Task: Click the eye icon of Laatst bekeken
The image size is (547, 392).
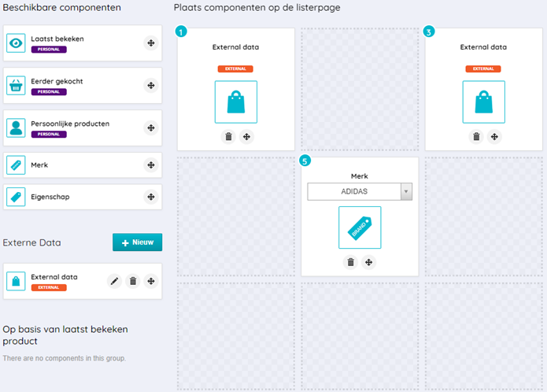Action: pyautogui.click(x=16, y=43)
